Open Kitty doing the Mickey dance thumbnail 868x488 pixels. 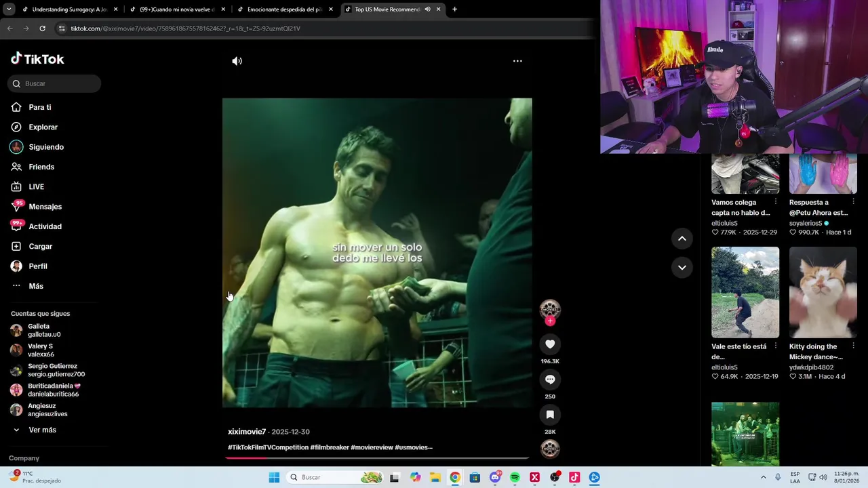click(x=823, y=292)
